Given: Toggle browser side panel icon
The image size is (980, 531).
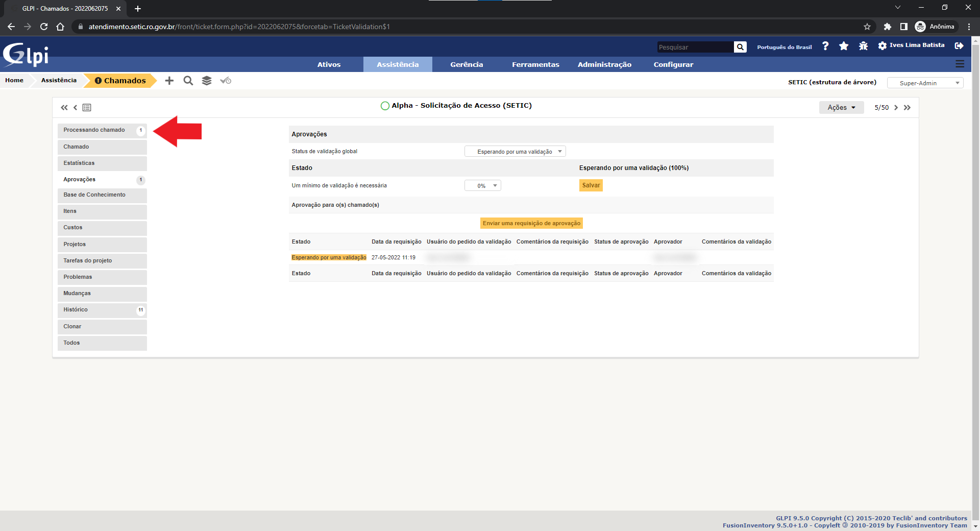Looking at the screenshot, I should pos(904,27).
